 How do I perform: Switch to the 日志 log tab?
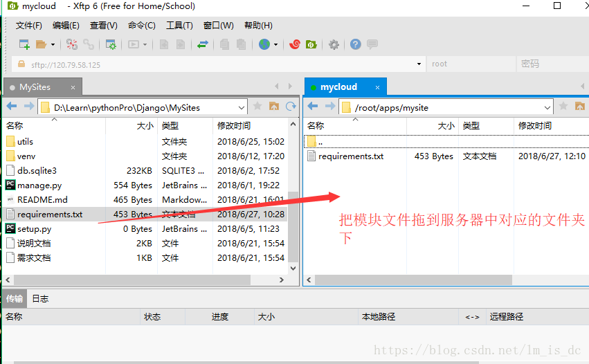40,299
